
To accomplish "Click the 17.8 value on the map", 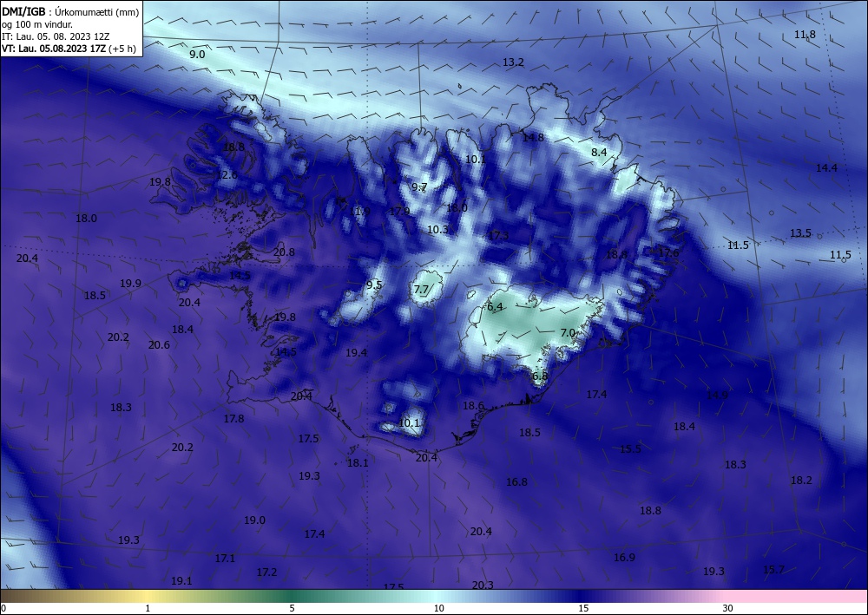I will click(233, 419).
